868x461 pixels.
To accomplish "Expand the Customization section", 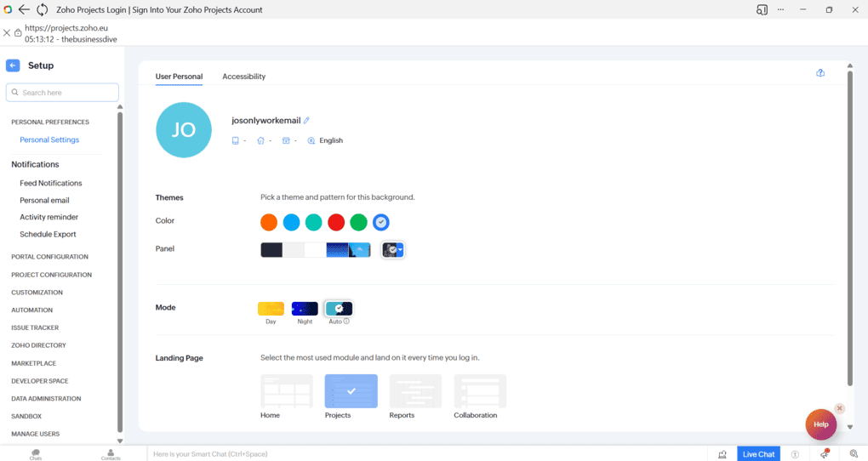I will tap(37, 293).
